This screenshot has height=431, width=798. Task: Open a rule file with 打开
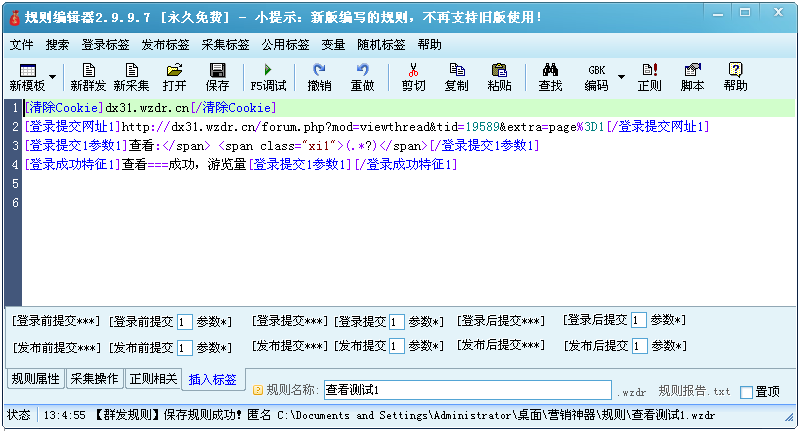174,76
